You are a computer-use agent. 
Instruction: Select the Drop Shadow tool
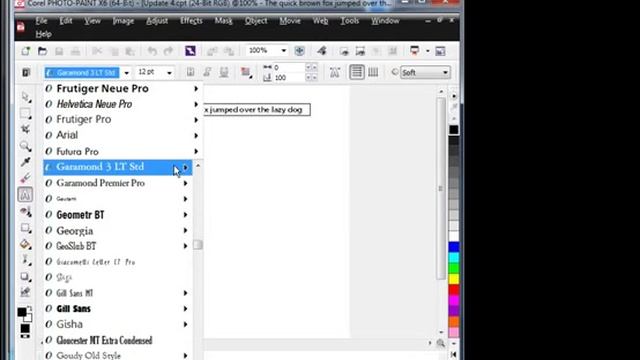tap(26, 277)
